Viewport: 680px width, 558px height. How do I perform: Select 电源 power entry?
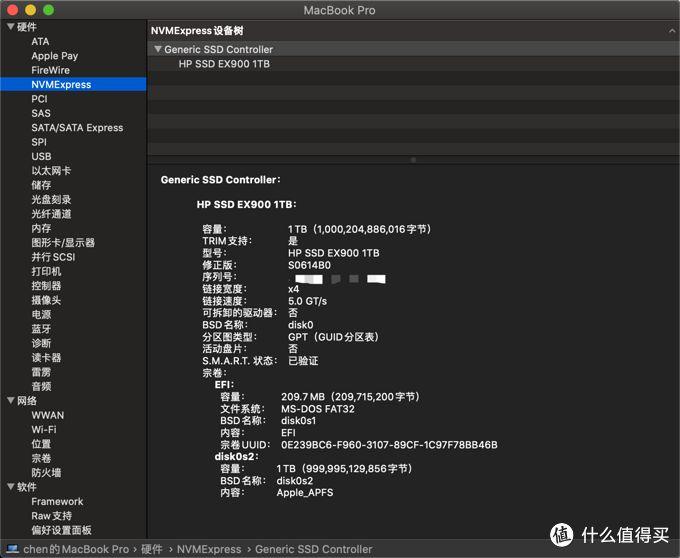pos(41,314)
